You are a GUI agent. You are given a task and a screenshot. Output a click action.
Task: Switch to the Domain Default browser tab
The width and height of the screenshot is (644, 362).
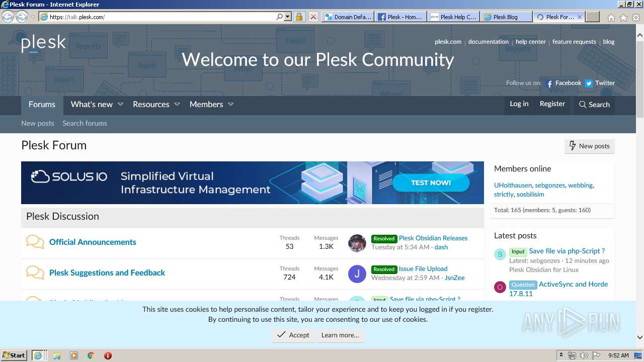coord(348,17)
